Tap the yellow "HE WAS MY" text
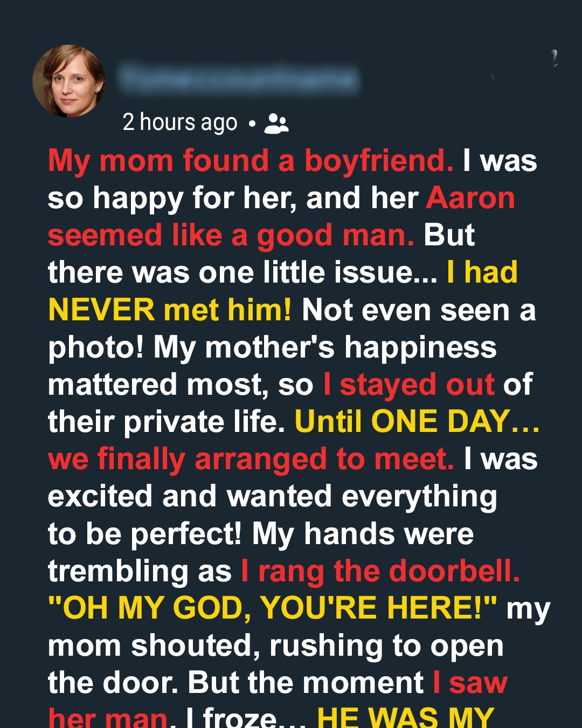582x728 pixels. (405, 717)
